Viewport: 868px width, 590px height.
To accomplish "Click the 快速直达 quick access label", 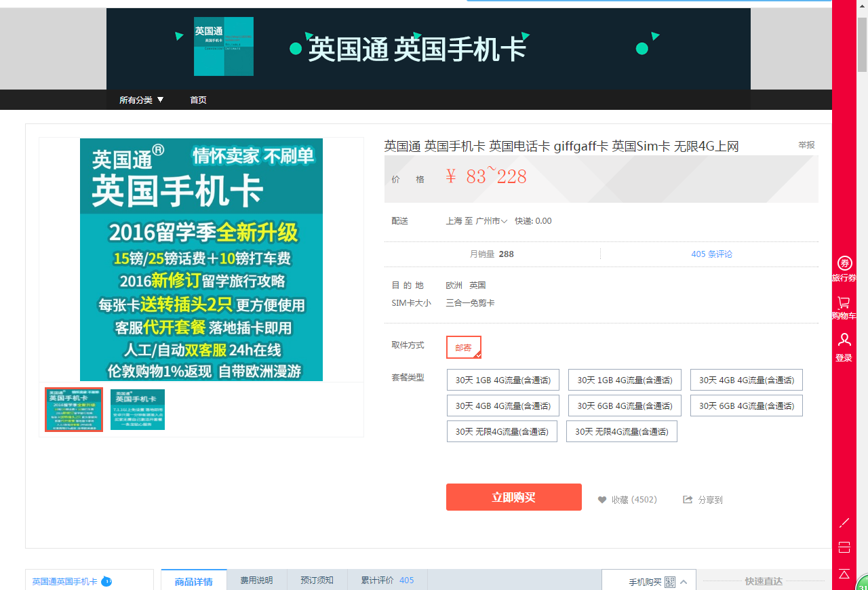I will click(764, 581).
